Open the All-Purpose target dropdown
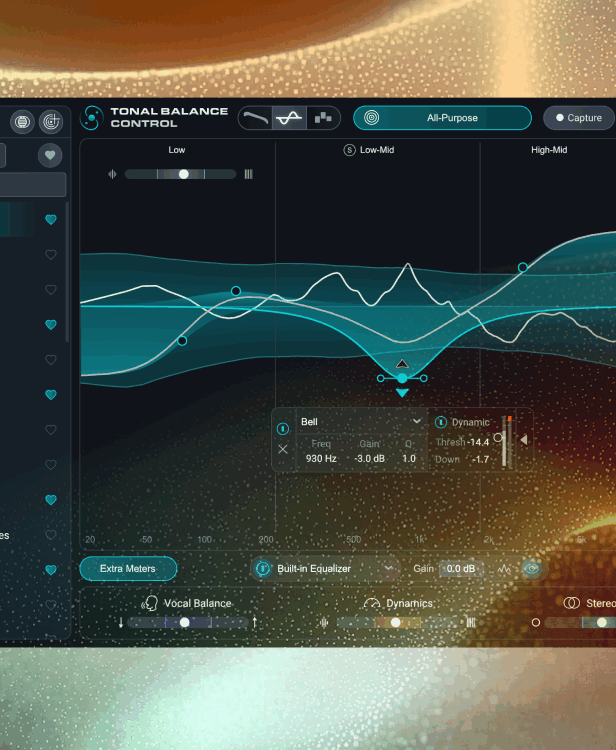The width and height of the screenshot is (616, 750). (442, 118)
